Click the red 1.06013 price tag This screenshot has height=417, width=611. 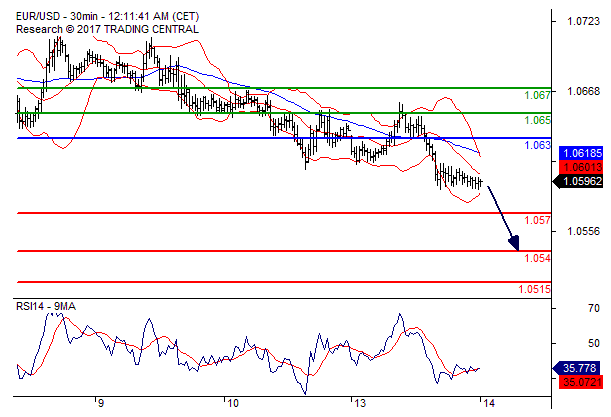pos(581,167)
